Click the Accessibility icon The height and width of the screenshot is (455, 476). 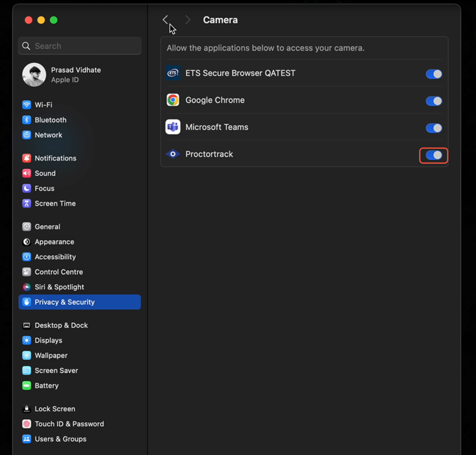coord(27,257)
